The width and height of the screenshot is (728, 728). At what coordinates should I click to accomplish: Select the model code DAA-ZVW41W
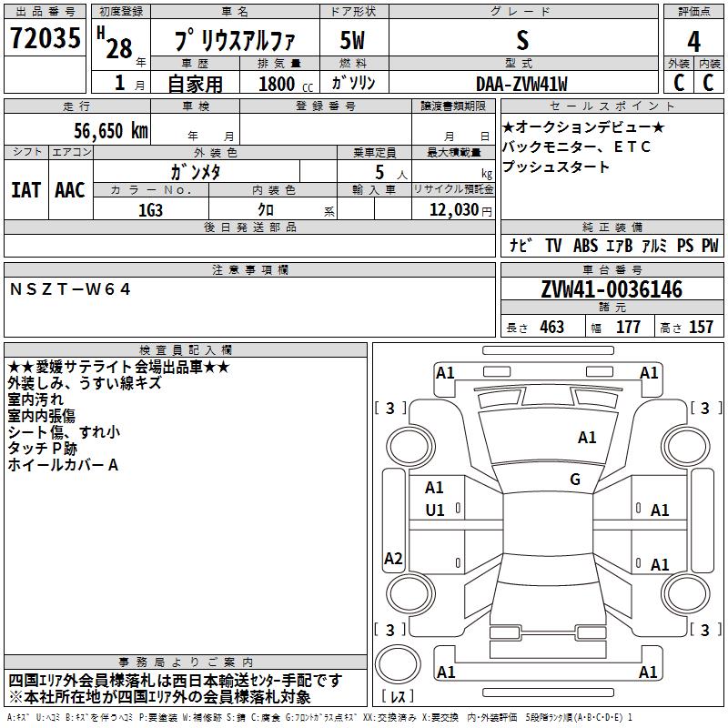click(x=521, y=84)
